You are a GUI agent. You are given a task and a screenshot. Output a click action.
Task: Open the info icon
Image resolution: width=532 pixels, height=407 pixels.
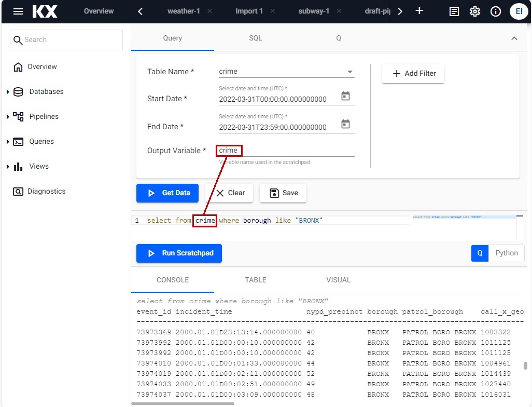pyautogui.click(x=496, y=11)
